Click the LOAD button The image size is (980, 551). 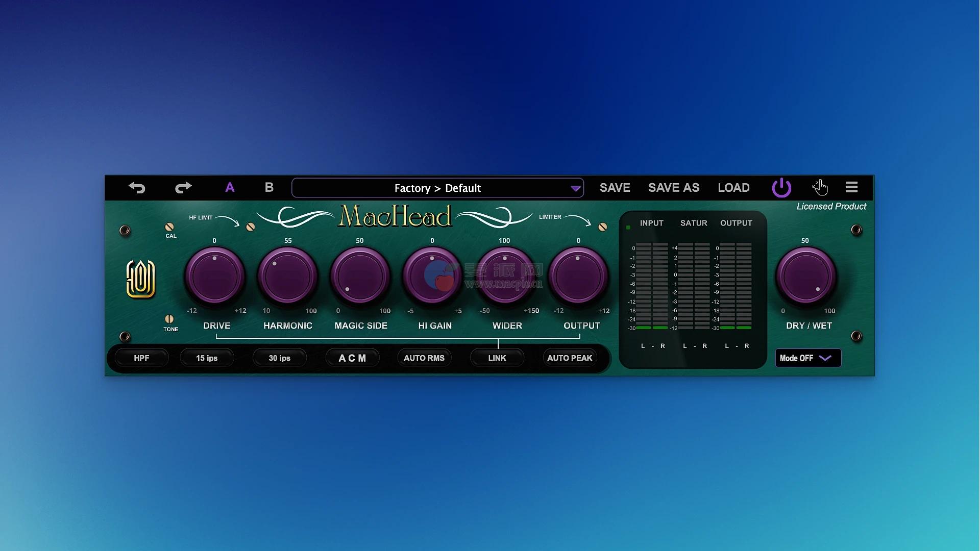733,188
